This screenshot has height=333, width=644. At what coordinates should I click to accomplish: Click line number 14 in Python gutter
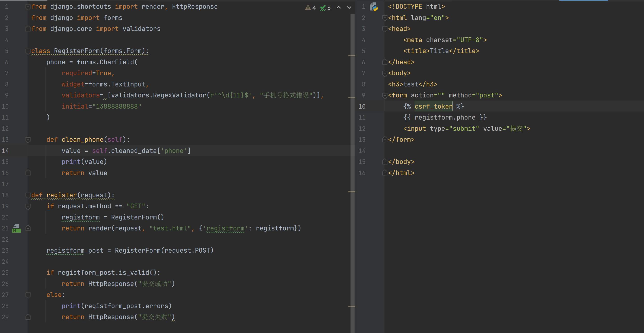click(5, 151)
